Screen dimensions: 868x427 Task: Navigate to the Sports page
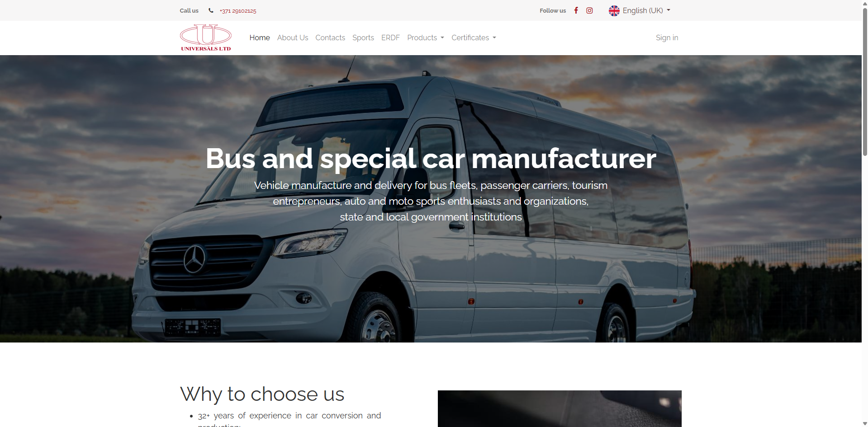coord(363,38)
